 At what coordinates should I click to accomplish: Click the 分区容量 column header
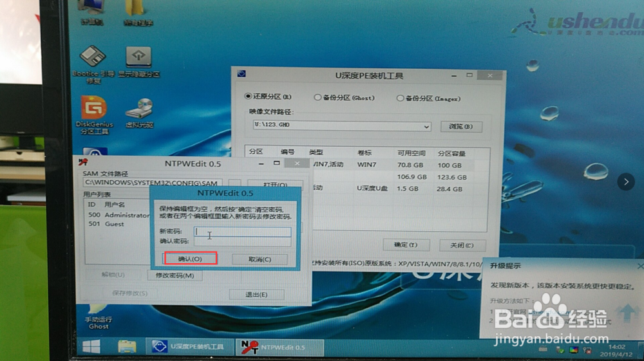[451, 153]
